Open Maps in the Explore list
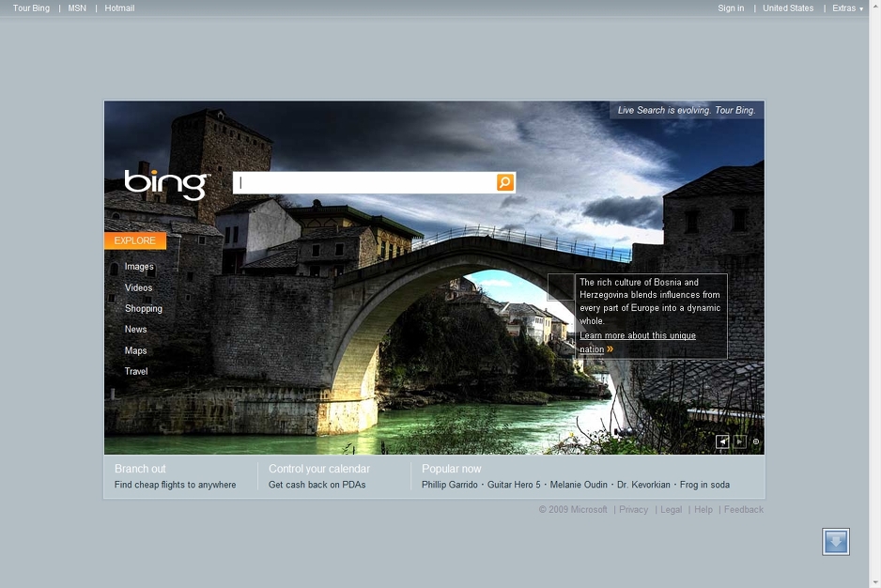This screenshot has width=881, height=588. click(136, 350)
